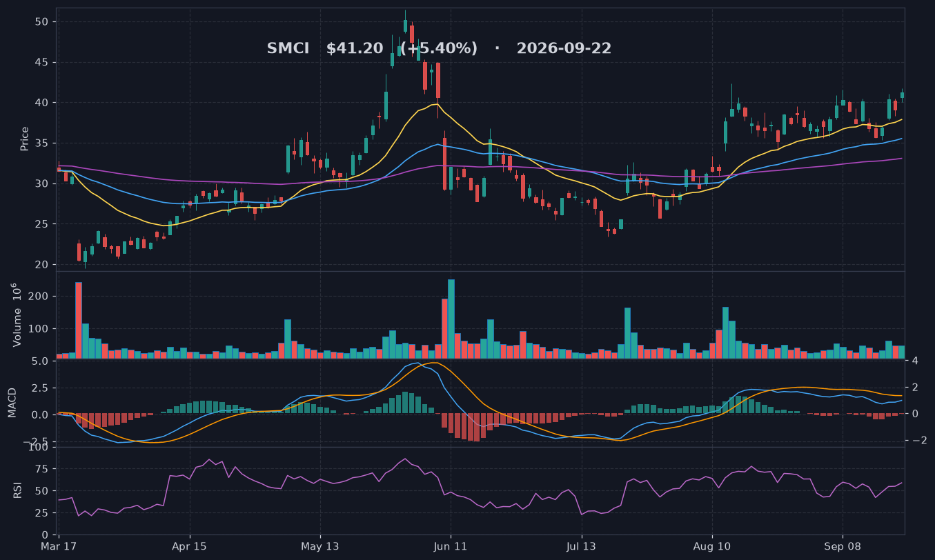Viewport: 935px width, 560px height.
Task: Click the Jun 11 date tick label
Action: click(451, 546)
